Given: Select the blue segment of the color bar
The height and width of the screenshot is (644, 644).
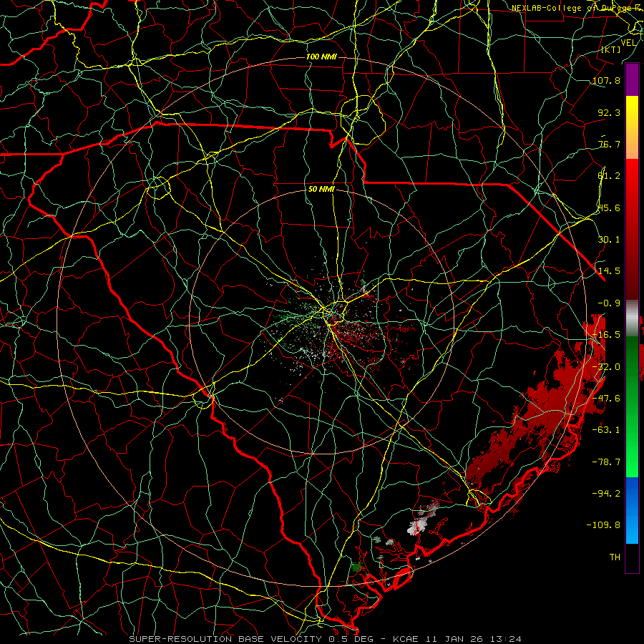Looking at the screenshot, I should point(632,510).
